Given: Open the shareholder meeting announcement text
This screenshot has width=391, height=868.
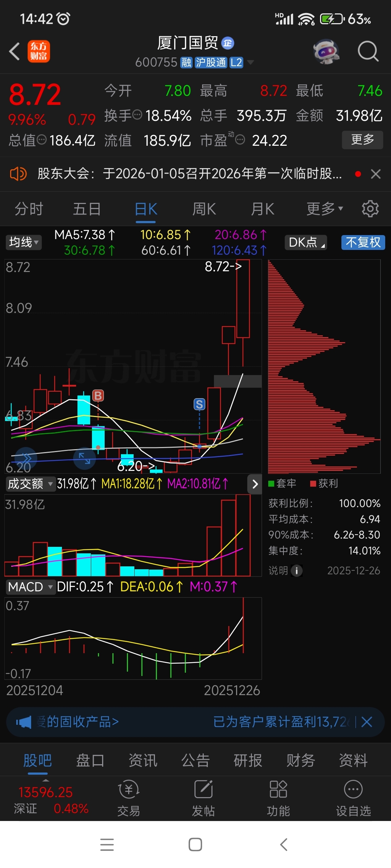Looking at the screenshot, I should 190,174.
